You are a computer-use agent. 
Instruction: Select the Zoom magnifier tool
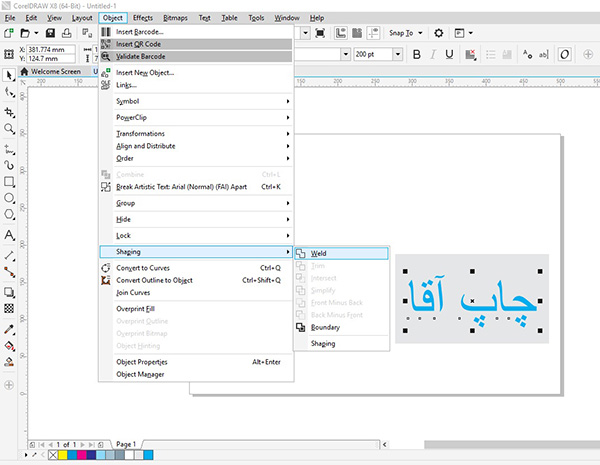point(9,129)
